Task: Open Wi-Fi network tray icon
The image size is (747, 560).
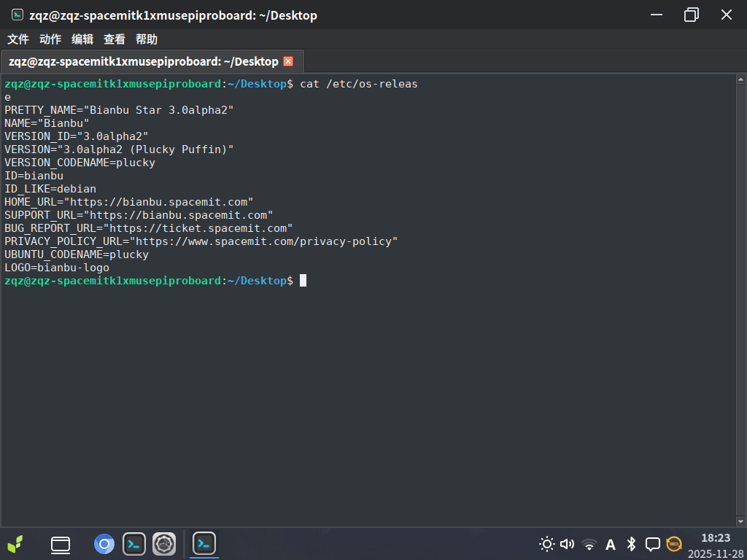Action: [589, 544]
